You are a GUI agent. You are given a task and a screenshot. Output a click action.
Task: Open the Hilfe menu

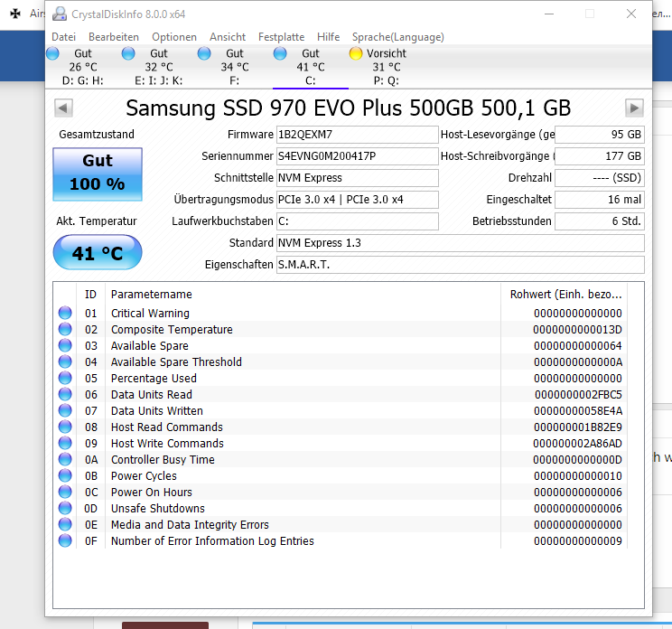(328, 37)
